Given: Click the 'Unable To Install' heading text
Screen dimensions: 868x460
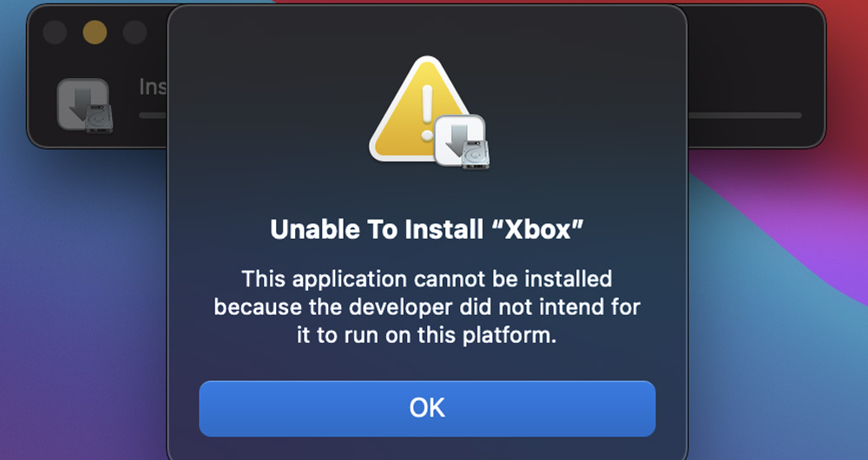Looking at the screenshot, I should 377,229.
